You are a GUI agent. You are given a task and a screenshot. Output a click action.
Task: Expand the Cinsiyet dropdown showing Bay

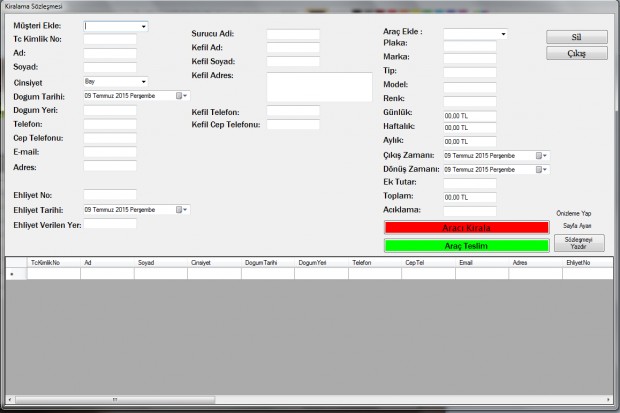[144, 82]
